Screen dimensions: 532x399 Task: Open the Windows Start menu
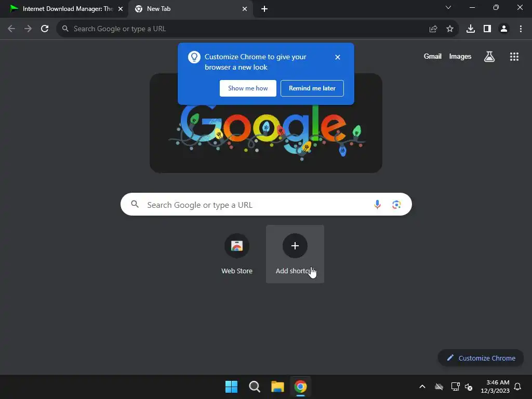tap(231, 387)
